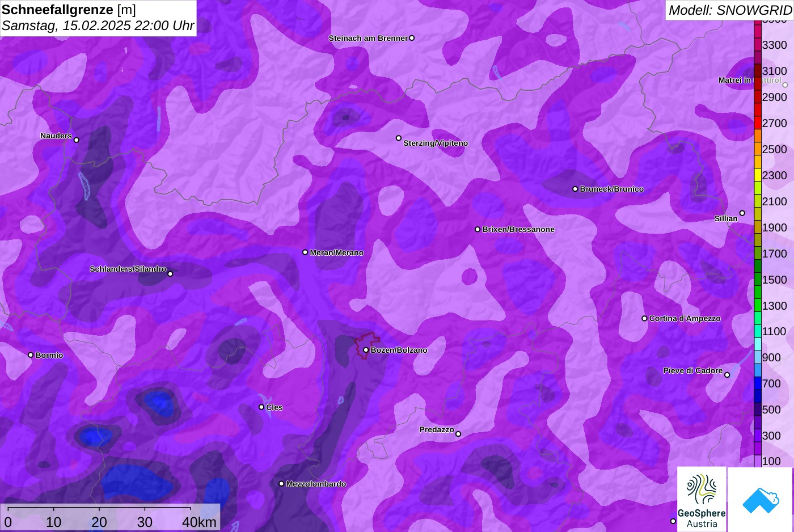Click the Bormio location marker
This screenshot has width=794, height=532.
click(31, 355)
